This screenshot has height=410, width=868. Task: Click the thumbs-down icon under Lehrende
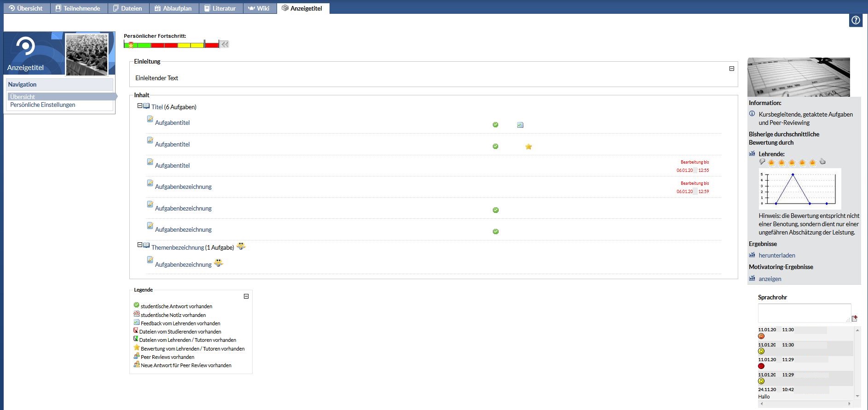pos(762,162)
